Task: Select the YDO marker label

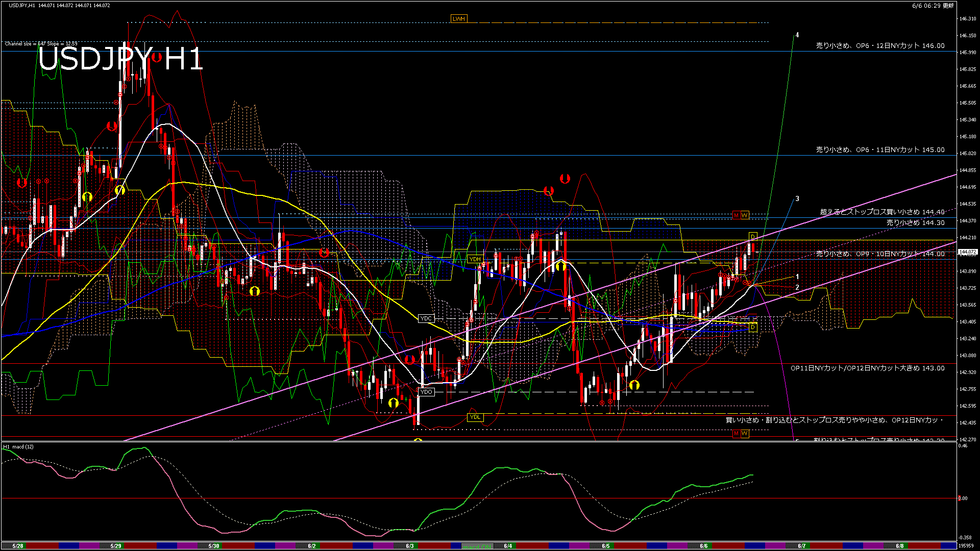Action: point(426,392)
